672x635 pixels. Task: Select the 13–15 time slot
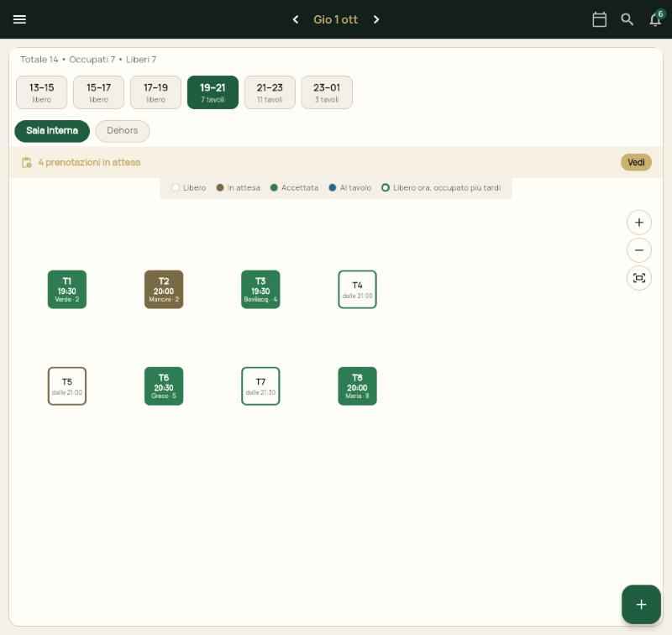(x=41, y=92)
